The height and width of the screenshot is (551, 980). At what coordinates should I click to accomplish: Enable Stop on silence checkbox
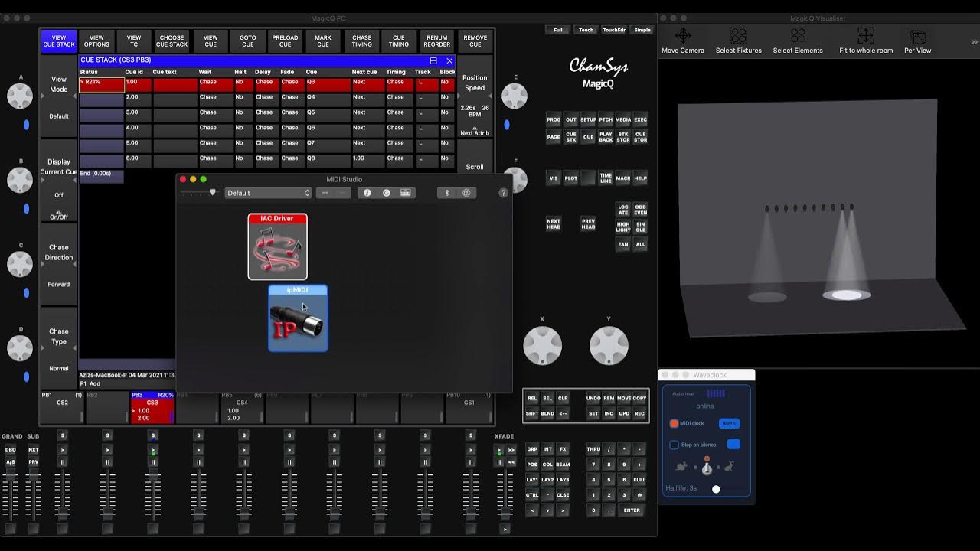[x=675, y=445]
